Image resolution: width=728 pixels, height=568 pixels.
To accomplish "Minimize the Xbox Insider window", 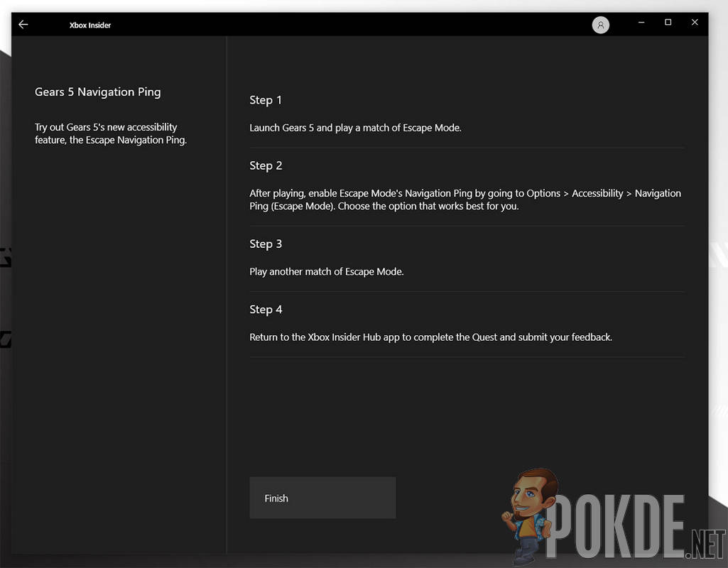I will click(641, 22).
